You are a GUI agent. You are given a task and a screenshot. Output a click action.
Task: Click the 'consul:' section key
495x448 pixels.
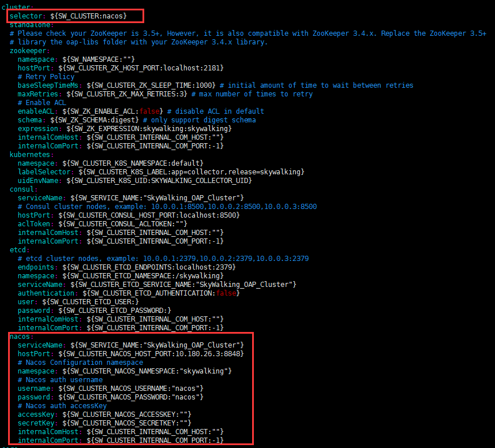pyautogui.click(x=24, y=189)
